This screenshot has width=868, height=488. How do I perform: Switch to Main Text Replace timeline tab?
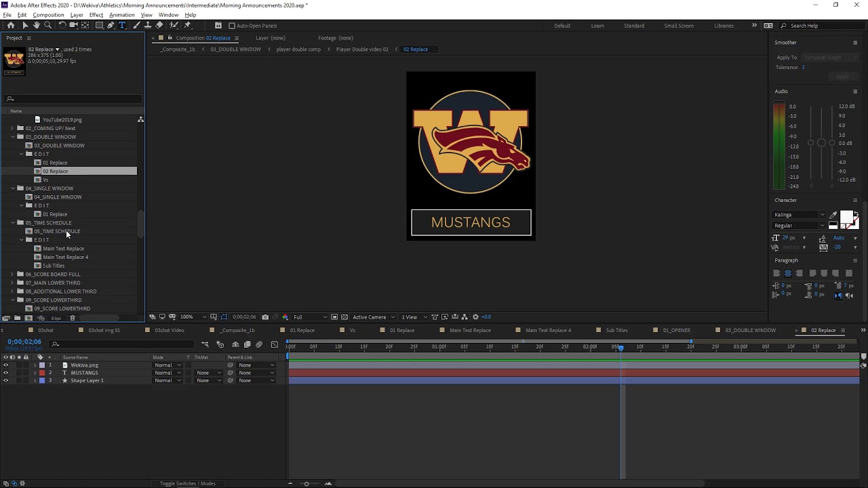[470, 330]
